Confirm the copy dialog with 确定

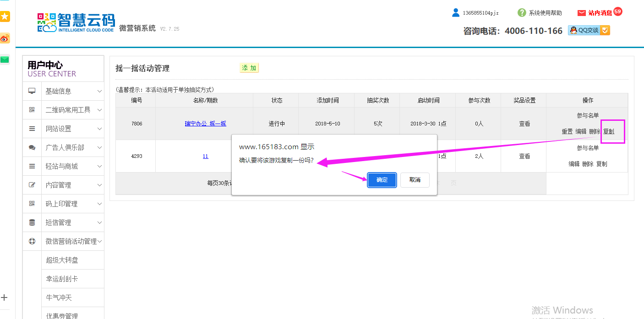pos(382,180)
